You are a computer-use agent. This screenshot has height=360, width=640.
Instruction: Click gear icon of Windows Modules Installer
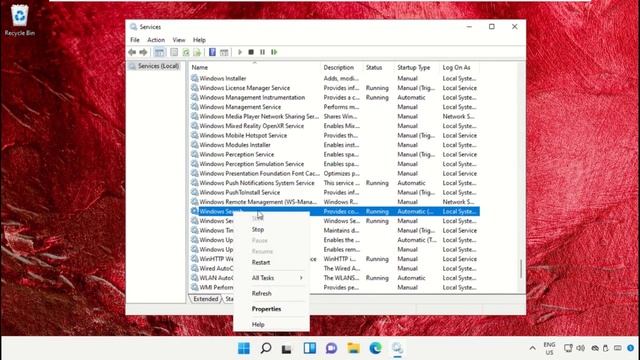tap(195, 144)
